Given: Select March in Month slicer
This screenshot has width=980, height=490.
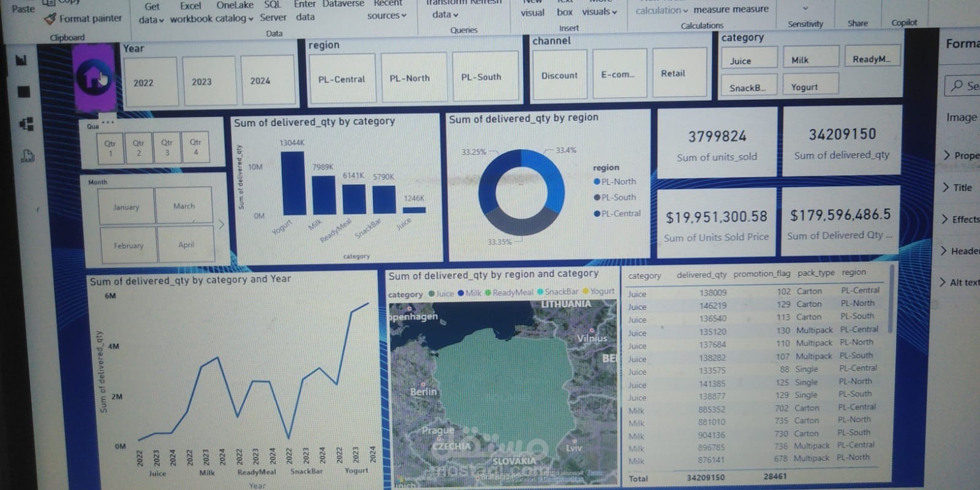Looking at the screenshot, I should pyautogui.click(x=184, y=206).
